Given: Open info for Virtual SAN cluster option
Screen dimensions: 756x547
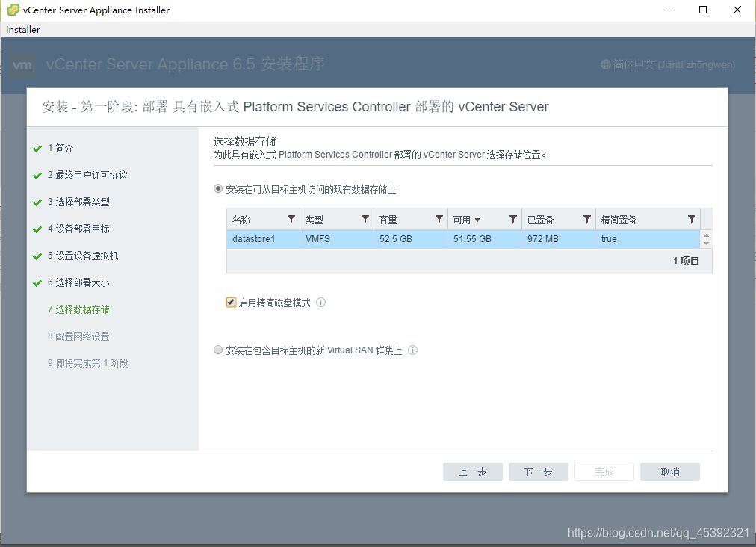Looking at the screenshot, I should click(412, 350).
